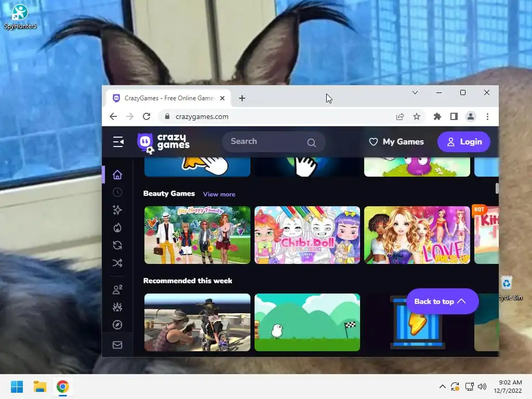Close the CrazyGames tab
The width and height of the screenshot is (532, 399).
[222, 98]
